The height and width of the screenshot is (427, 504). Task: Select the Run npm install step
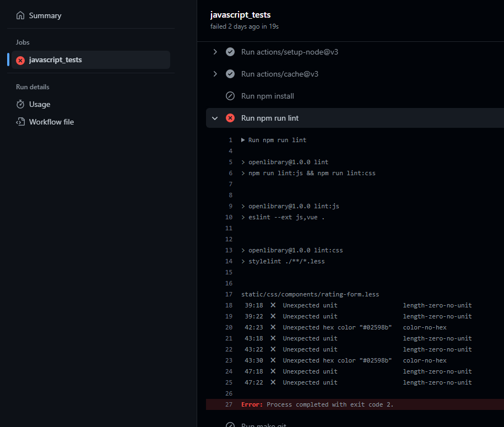268,96
